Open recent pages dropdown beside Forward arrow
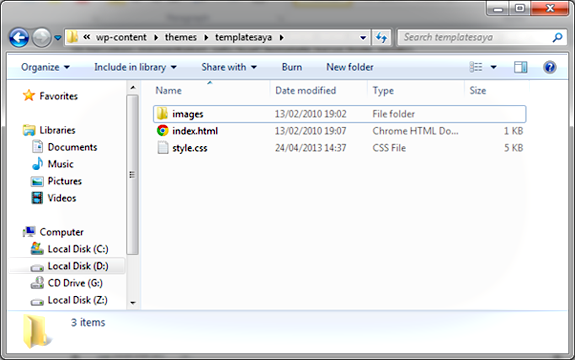Image resolution: width=575 pixels, height=360 pixels. point(58,37)
